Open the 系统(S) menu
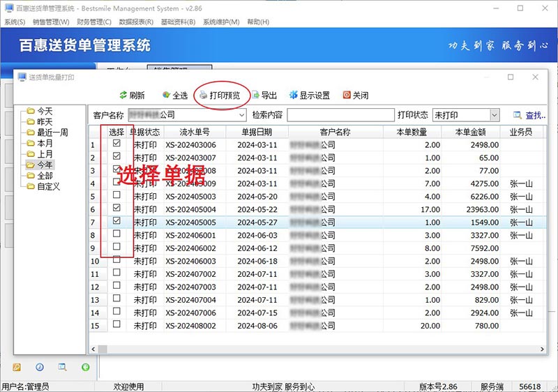This screenshot has width=558, height=392. click(15, 22)
